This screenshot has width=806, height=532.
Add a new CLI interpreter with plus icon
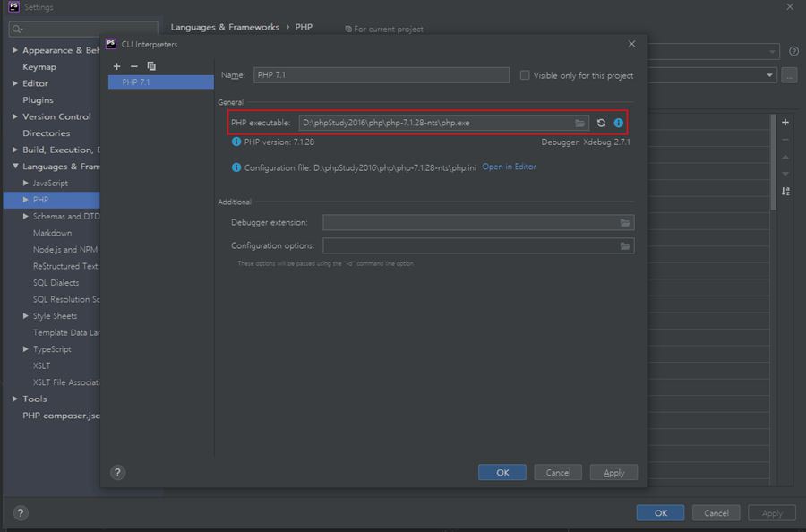click(116, 66)
